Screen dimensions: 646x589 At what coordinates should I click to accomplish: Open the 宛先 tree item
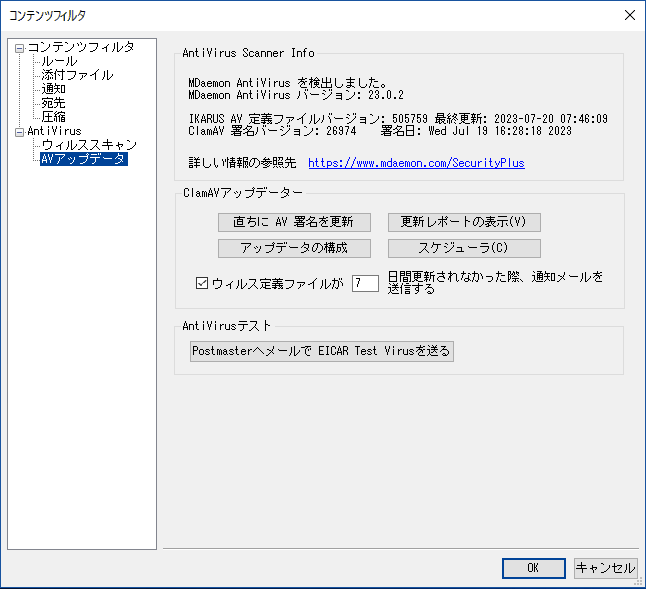point(53,103)
